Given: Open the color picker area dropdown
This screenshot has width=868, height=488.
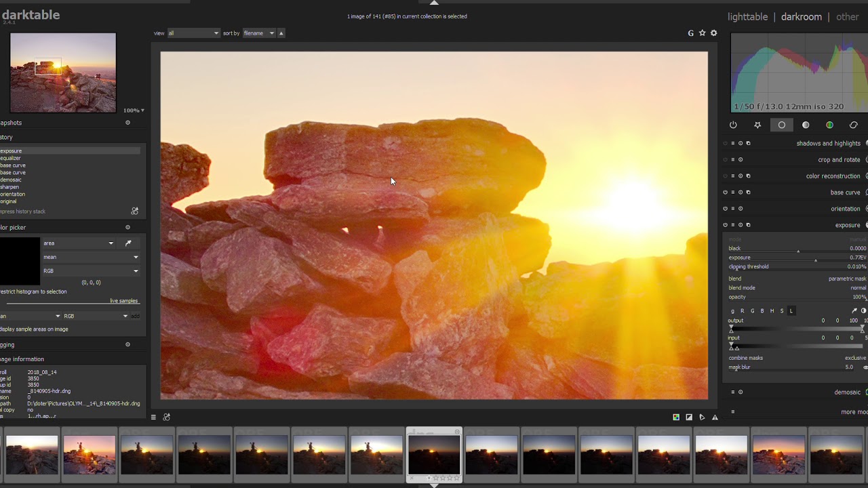Looking at the screenshot, I should [79, 243].
